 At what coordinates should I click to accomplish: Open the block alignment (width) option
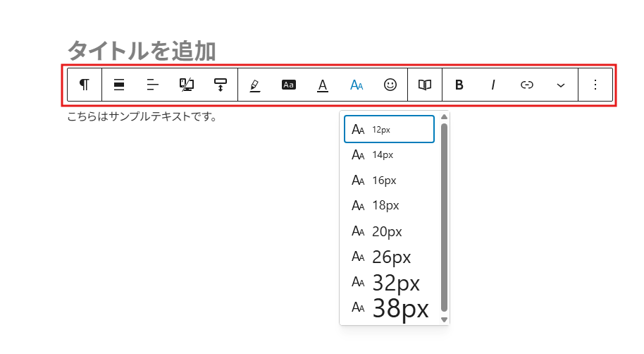pyautogui.click(x=119, y=85)
